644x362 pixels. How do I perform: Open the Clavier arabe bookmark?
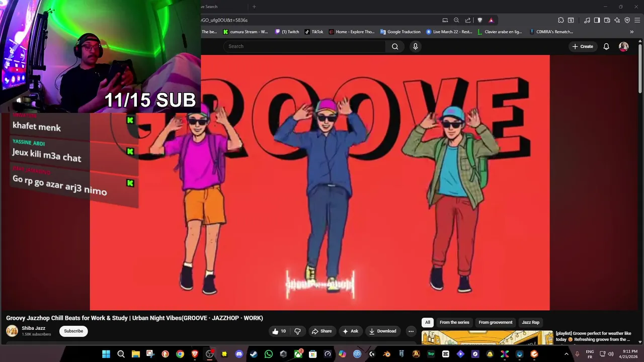pyautogui.click(x=499, y=32)
